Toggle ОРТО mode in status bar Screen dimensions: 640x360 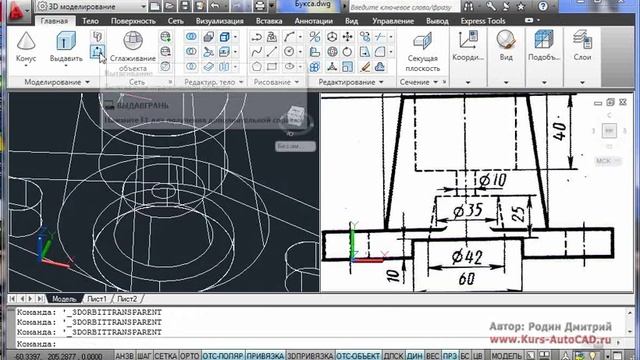pyautogui.click(x=189, y=356)
